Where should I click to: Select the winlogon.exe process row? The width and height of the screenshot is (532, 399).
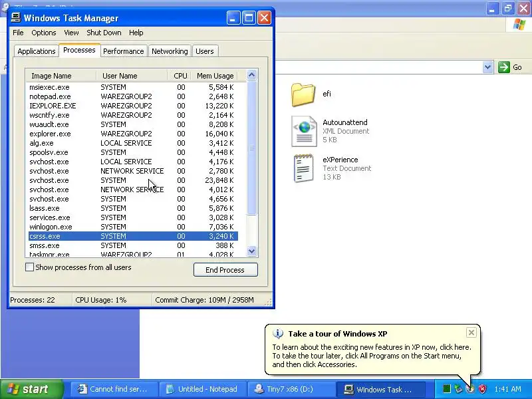(133, 227)
